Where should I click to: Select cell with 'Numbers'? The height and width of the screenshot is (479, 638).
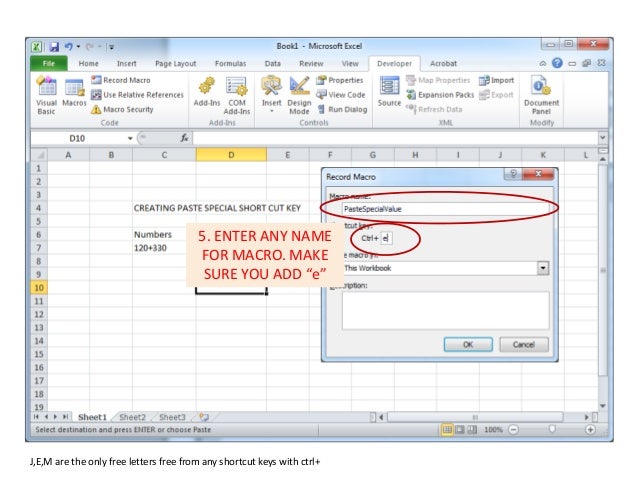click(x=164, y=235)
